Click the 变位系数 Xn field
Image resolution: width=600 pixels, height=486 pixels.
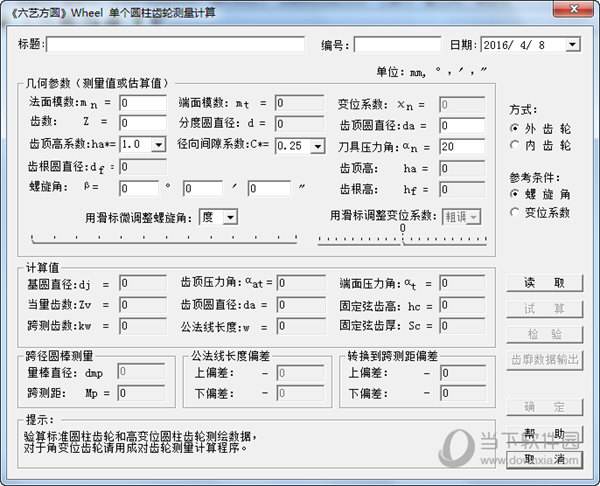click(x=462, y=104)
